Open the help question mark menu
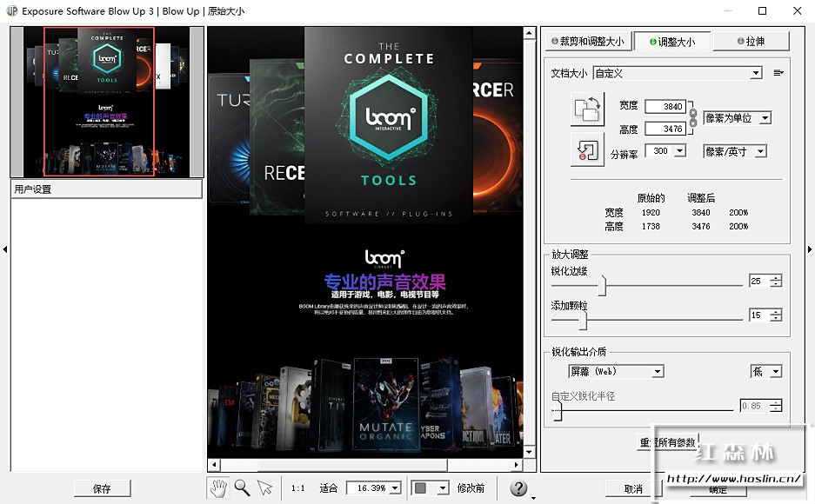Viewport: 815px width, 504px height. (519, 488)
